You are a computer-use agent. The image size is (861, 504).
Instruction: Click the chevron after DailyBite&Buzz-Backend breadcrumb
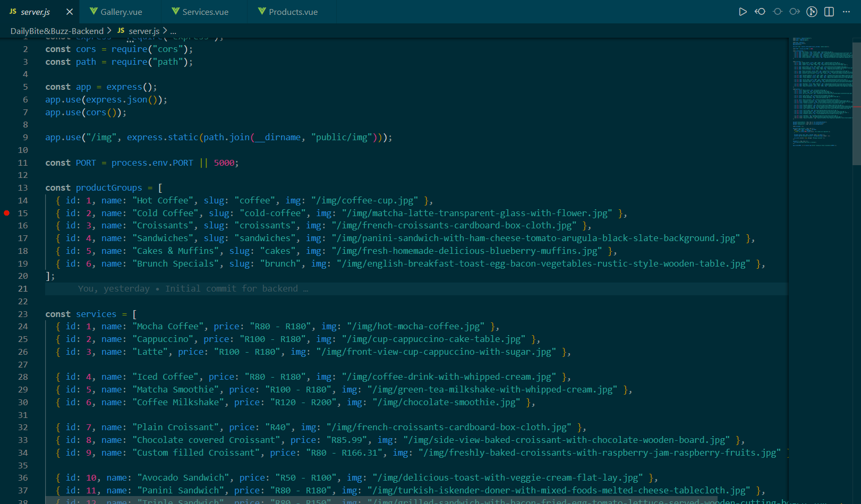click(x=110, y=31)
